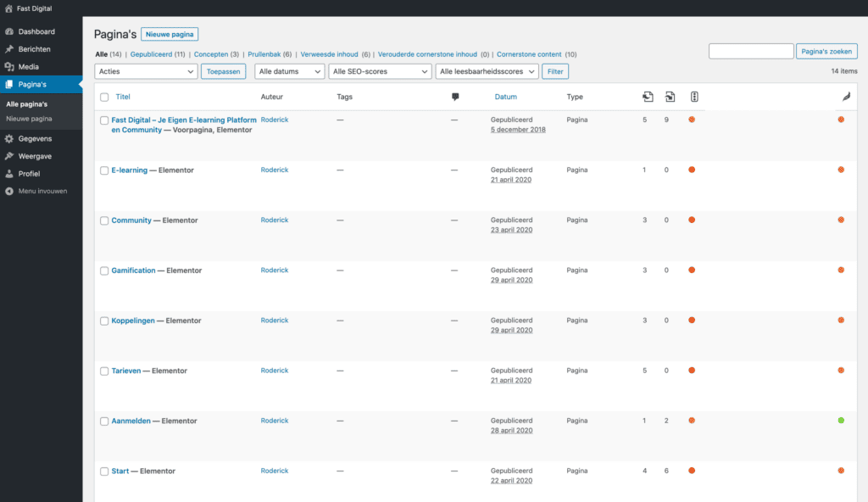Click into the pages search field
This screenshot has height=502, width=868.
[750, 52]
